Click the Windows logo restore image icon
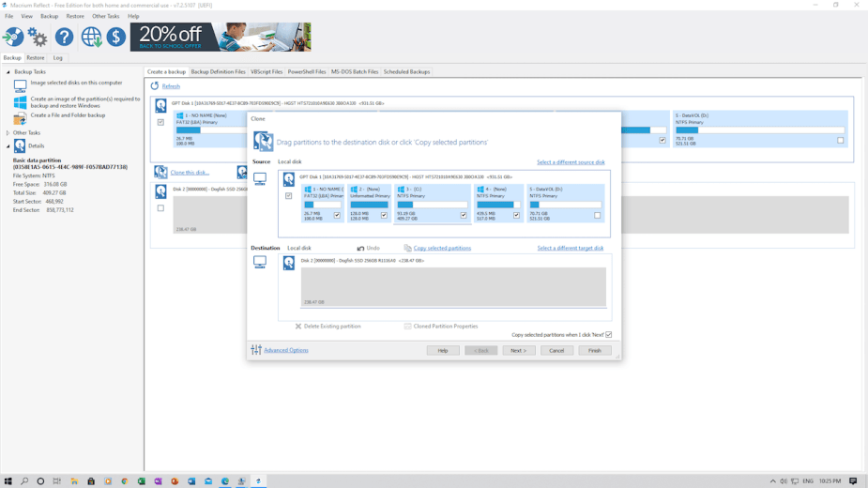This screenshot has height=488, width=868. (20, 101)
